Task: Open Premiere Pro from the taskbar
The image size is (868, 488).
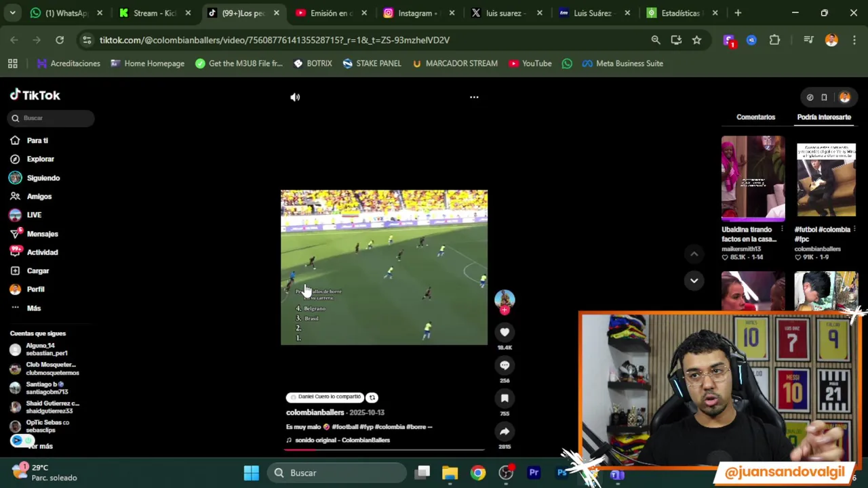Action: [x=534, y=472]
